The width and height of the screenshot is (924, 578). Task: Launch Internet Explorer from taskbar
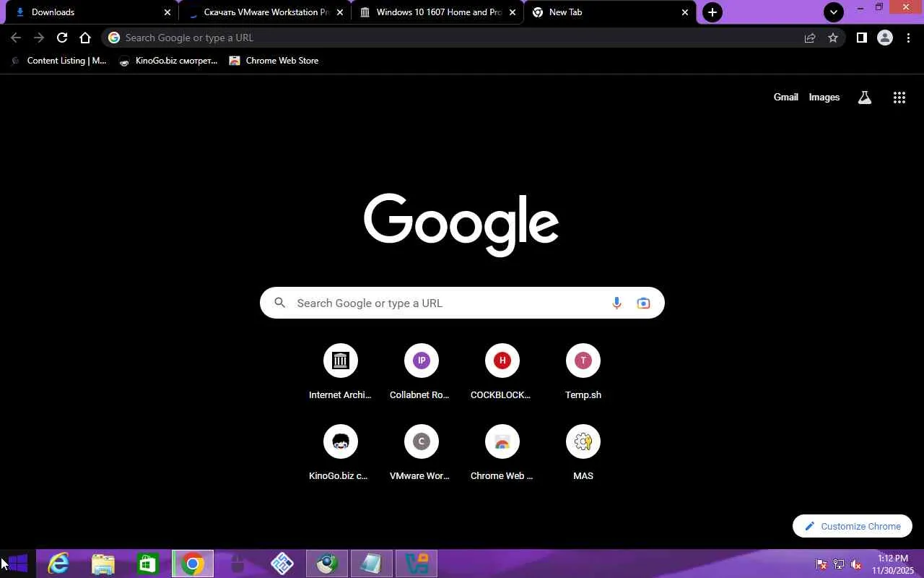pos(58,564)
